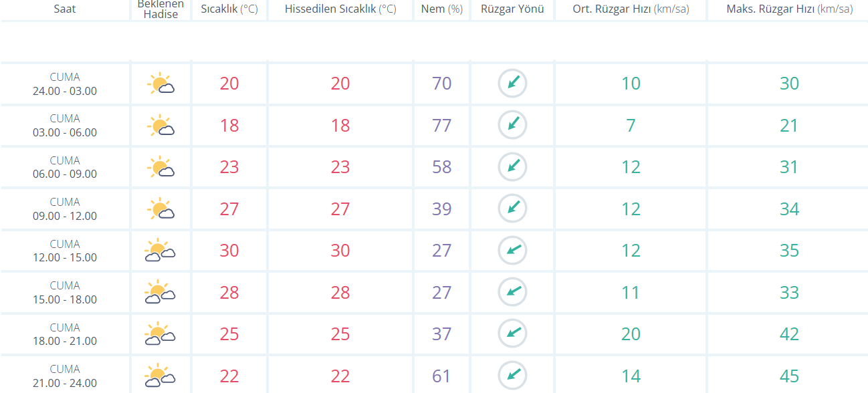Click felt temperature 27 in 09.00 - 12.00 row
The width and height of the screenshot is (868, 393).
pos(340,209)
